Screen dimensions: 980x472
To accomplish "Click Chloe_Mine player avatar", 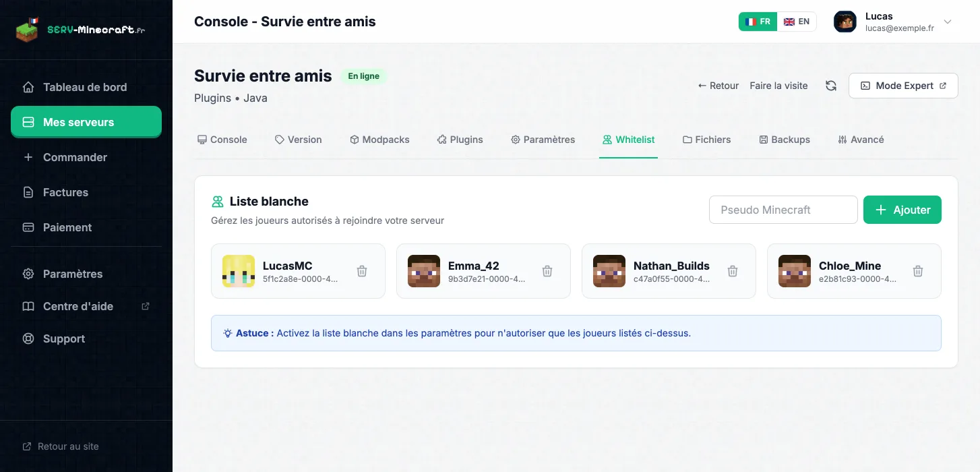I will [x=795, y=271].
